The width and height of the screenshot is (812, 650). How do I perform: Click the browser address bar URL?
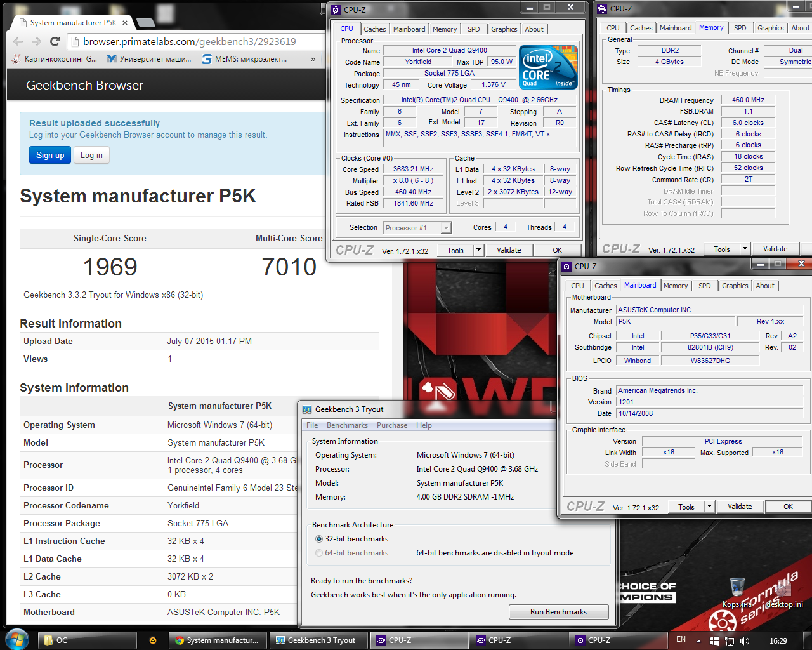[x=190, y=41]
